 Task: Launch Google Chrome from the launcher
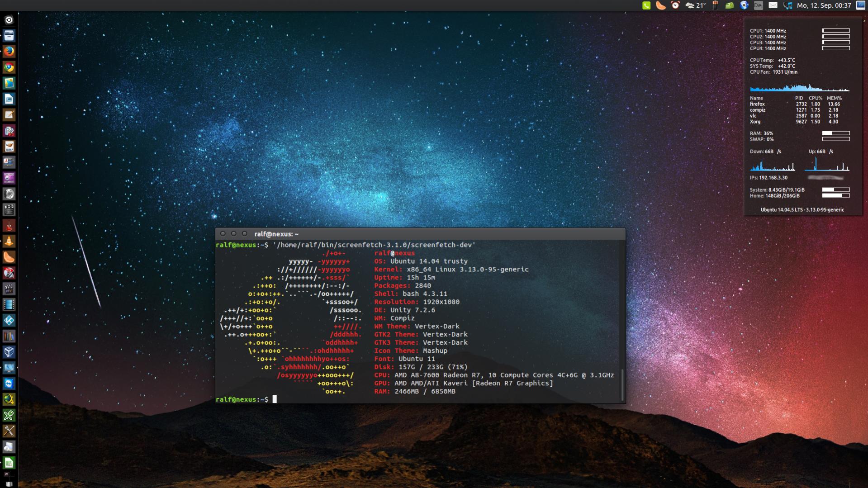[x=9, y=67]
